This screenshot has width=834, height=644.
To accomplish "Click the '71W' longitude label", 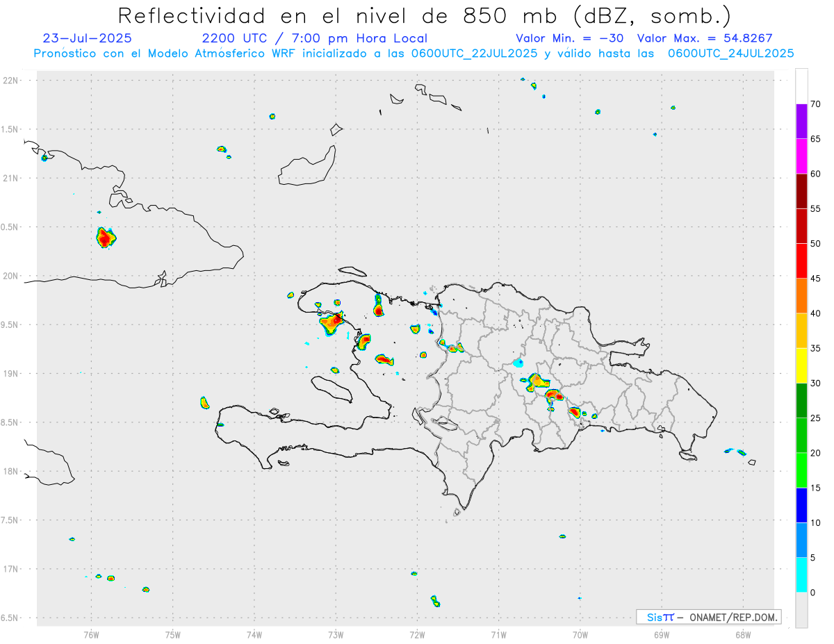I will coord(498,634).
